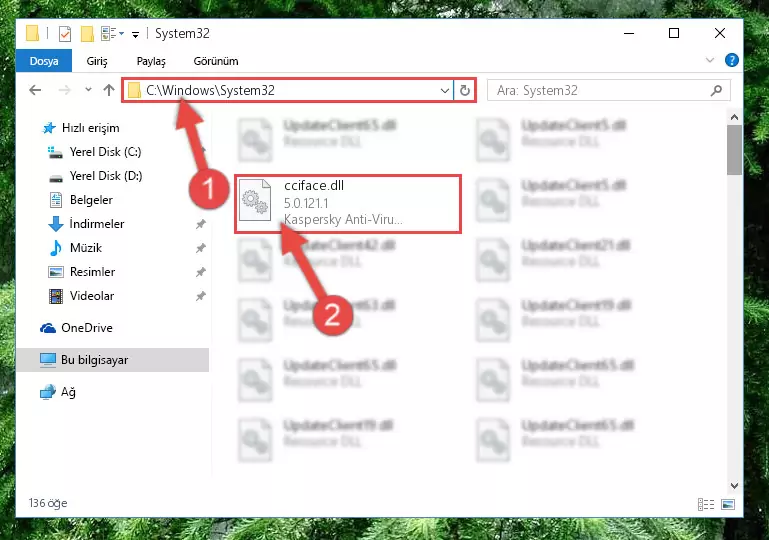Open the recent locations dropdown arrow
This screenshot has width=769, height=540.
(88, 90)
